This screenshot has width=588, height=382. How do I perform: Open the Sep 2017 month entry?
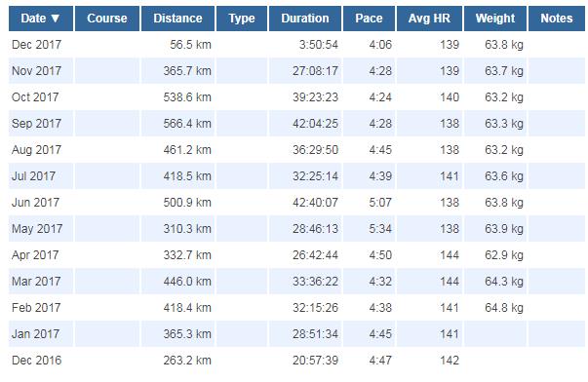pos(36,124)
